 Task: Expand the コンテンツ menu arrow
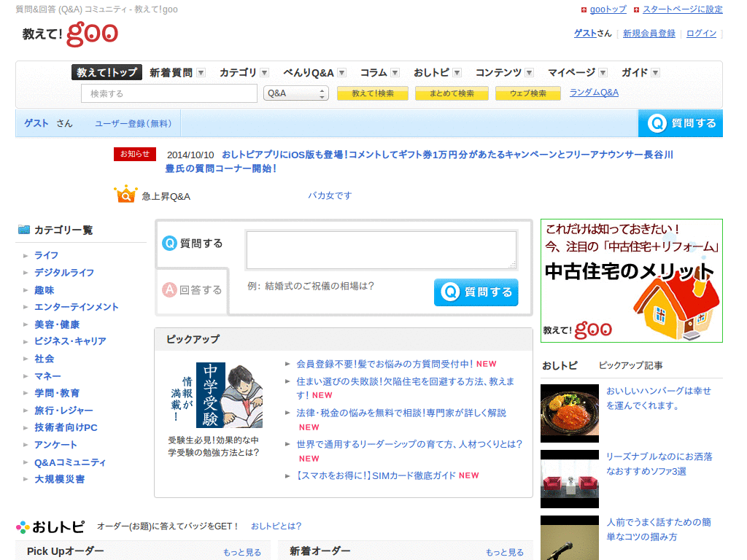pyautogui.click(x=530, y=73)
